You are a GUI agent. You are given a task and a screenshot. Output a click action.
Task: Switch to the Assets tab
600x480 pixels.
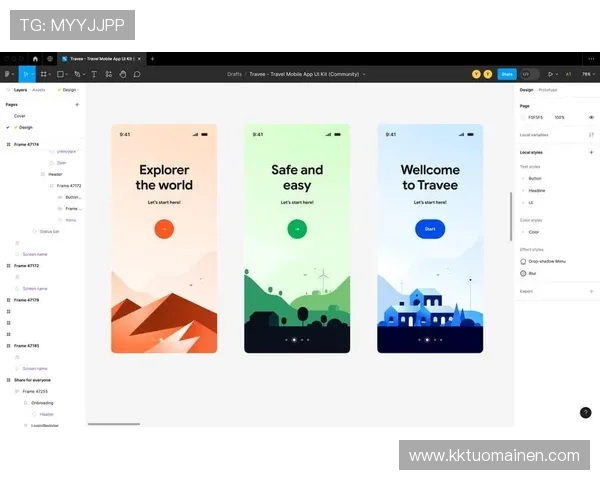(39, 90)
